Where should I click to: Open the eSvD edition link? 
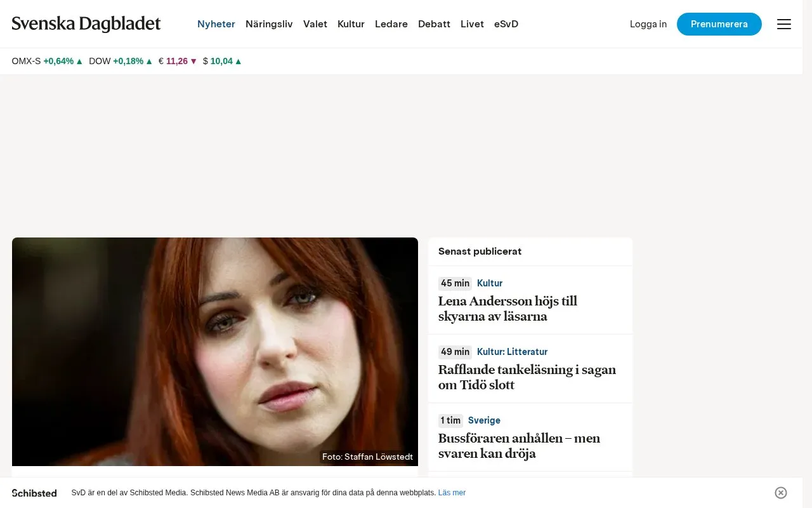[506, 24]
